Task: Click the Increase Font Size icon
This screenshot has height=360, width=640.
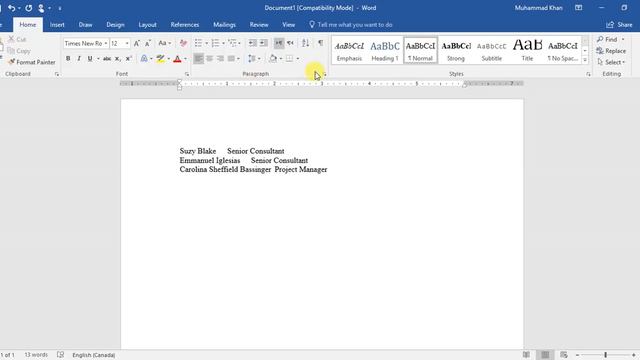Action: (137, 43)
